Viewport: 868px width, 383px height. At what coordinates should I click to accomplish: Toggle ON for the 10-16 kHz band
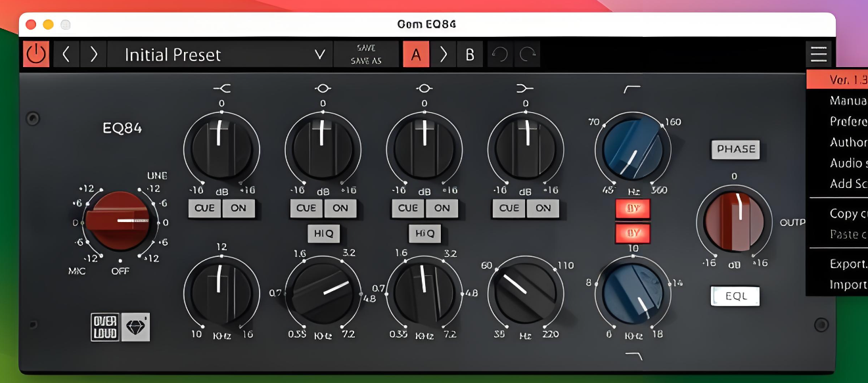(x=239, y=208)
